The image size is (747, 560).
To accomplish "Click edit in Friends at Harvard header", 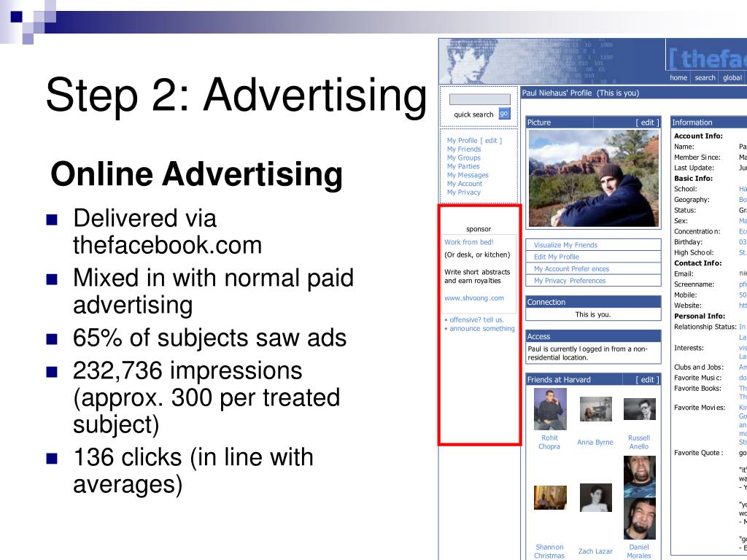I will point(648,379).
